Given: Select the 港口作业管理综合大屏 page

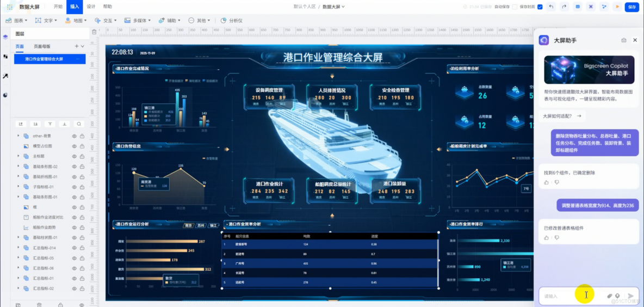Looking at the screenshot, I should coord(49,59).
